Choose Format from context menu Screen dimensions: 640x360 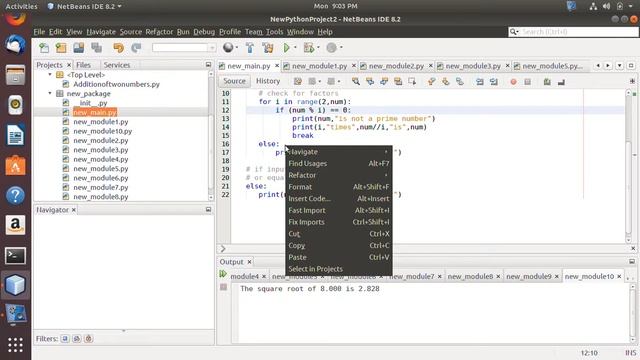point(339,187)
